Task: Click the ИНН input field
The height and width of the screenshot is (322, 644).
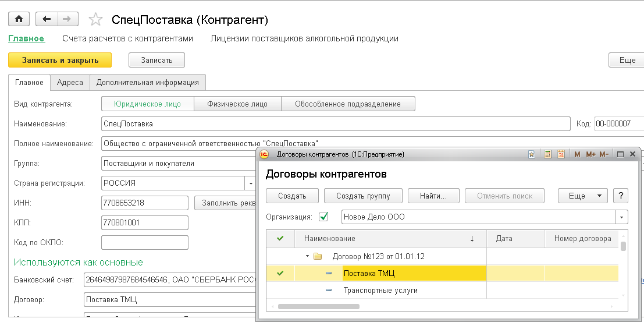Action: [x=144, y=203]
